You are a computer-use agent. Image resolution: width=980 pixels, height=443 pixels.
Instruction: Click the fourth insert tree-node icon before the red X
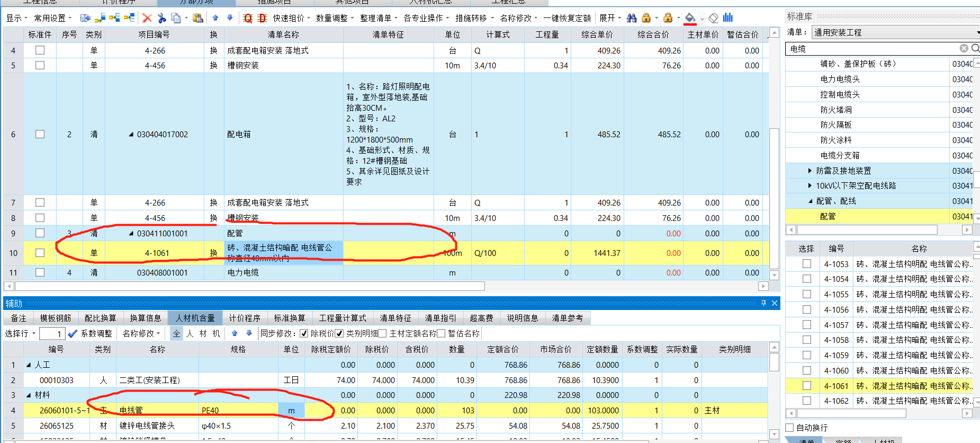click(129, 18)
